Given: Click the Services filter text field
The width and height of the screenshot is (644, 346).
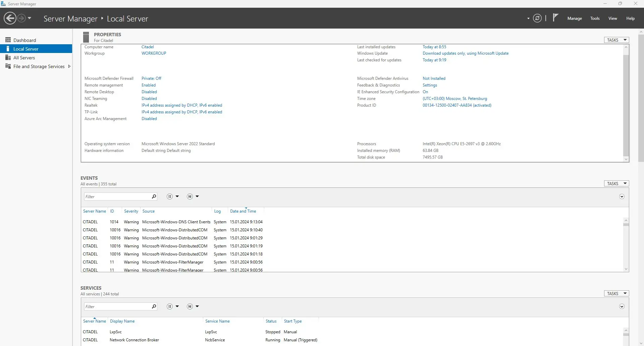Looking at the screenshot, I should pos(117,306).
